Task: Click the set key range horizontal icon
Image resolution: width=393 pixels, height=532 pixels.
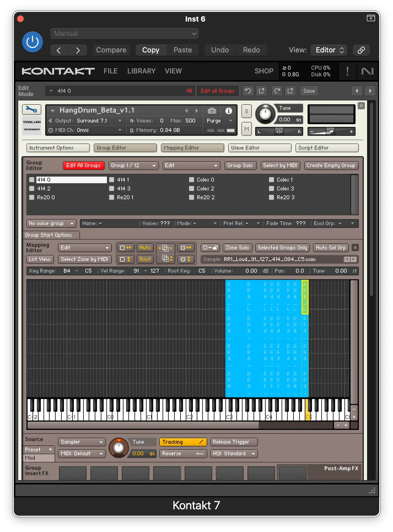Action: [x=126, y=248]
